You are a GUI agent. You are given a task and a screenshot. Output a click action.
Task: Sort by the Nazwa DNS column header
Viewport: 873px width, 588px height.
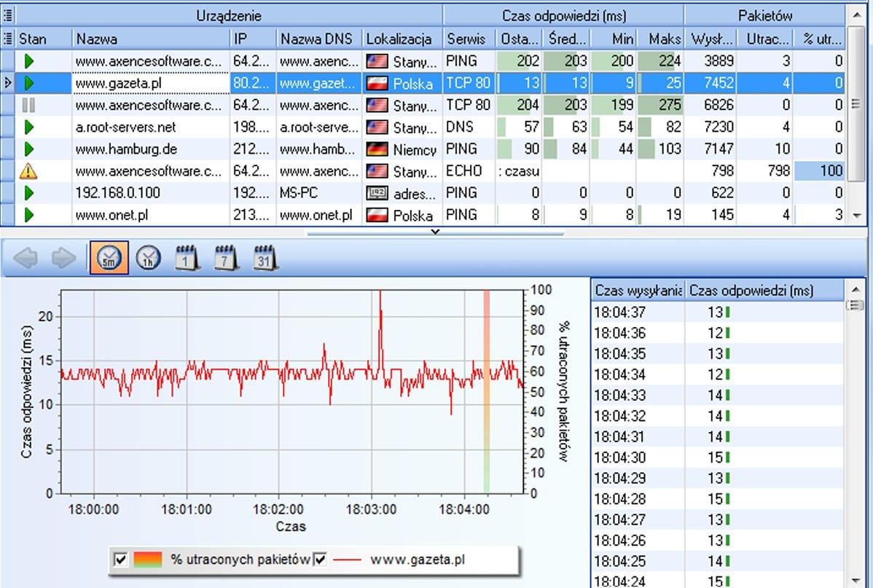[319, 39]
